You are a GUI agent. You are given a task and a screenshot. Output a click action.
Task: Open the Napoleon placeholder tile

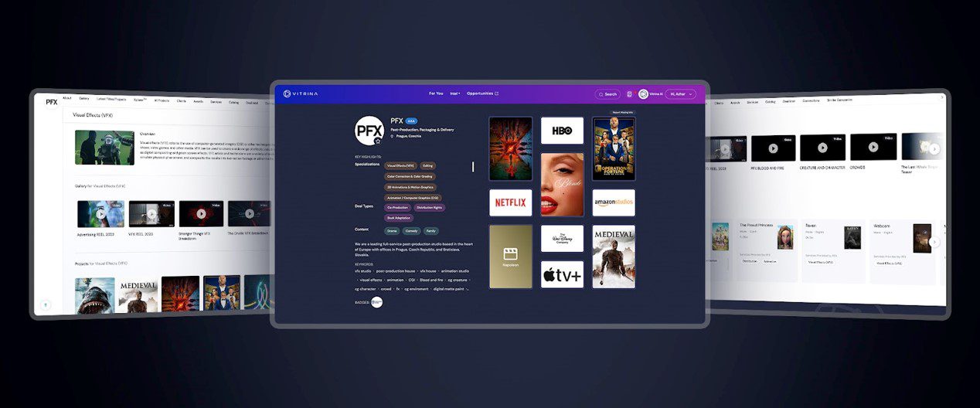[510, 257]
